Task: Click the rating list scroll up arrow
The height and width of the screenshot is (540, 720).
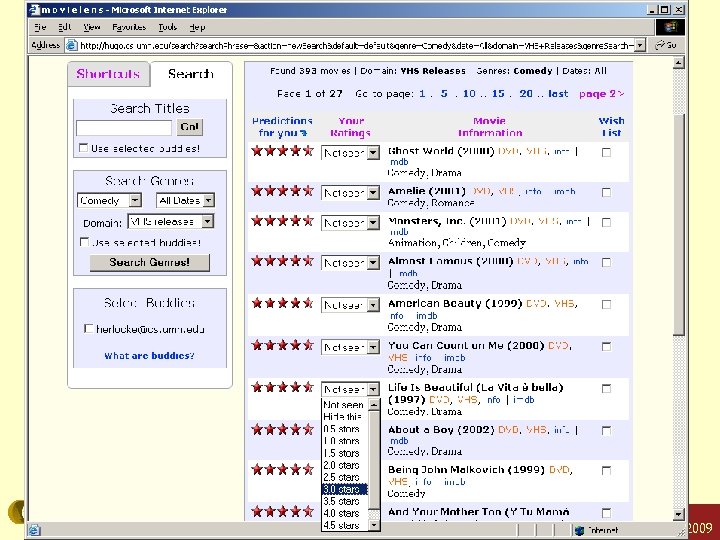Action: click(374, 405)
